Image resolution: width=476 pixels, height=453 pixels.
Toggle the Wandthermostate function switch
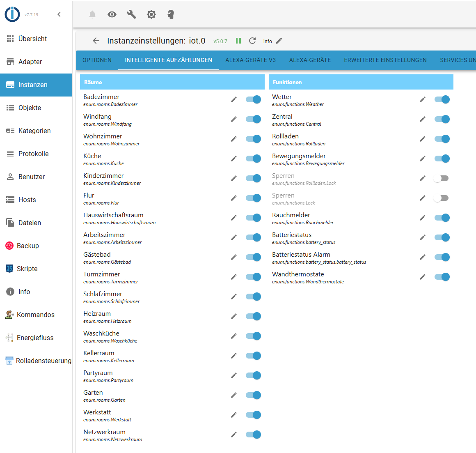[x=442, y=277]
